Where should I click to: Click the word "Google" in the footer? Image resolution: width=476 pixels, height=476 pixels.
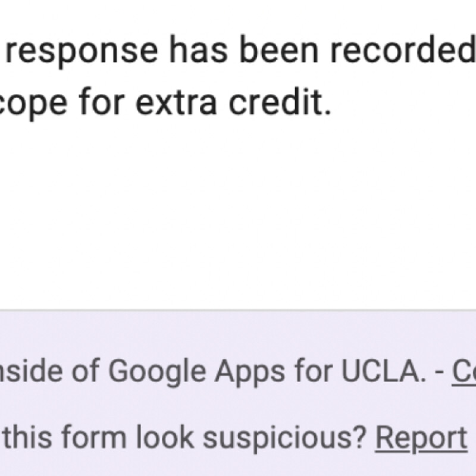[157, 372]
